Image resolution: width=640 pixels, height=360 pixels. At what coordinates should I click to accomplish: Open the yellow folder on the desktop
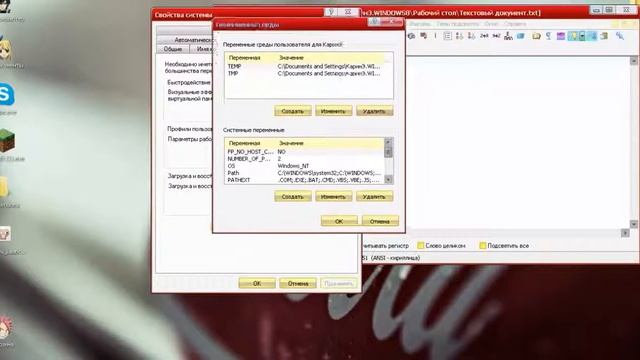(x=4, y=188)
